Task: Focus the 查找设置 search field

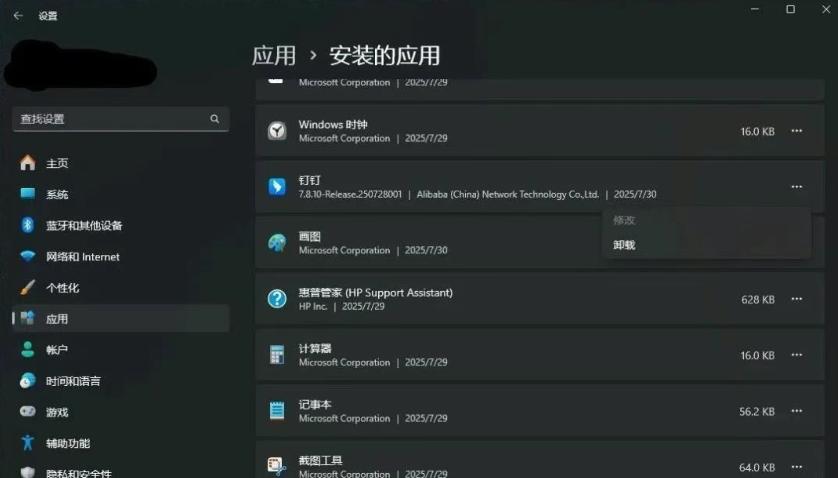Action: (121, 119)
